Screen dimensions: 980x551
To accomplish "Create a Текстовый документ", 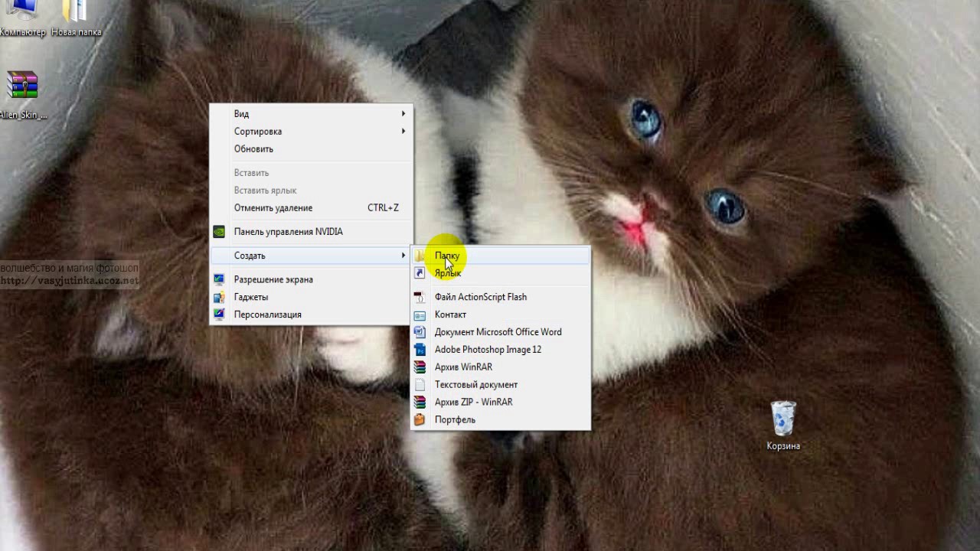I will point(501,385).
